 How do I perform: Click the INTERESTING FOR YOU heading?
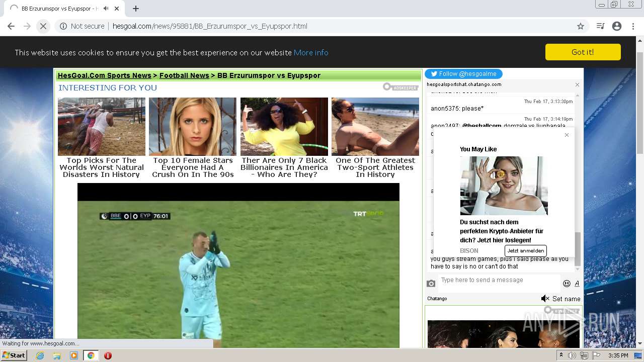[x=108, y=88]
